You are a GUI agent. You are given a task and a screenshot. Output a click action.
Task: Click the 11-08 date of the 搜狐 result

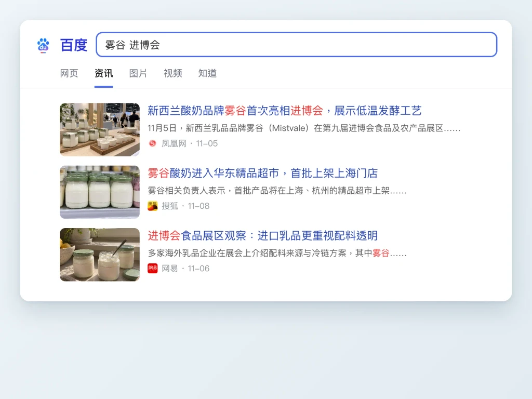(x=199, y=206)
